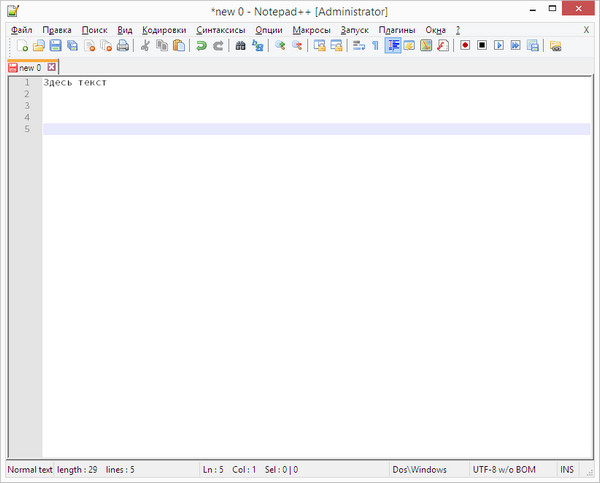Start macro recording with the red record button

pos(465,46)
